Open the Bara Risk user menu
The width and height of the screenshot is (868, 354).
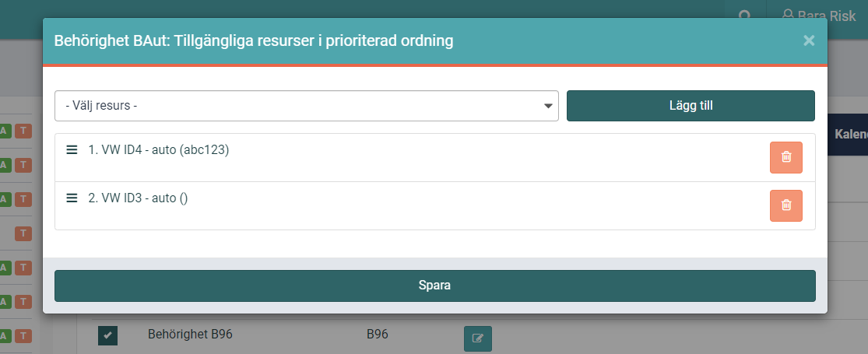819,16
